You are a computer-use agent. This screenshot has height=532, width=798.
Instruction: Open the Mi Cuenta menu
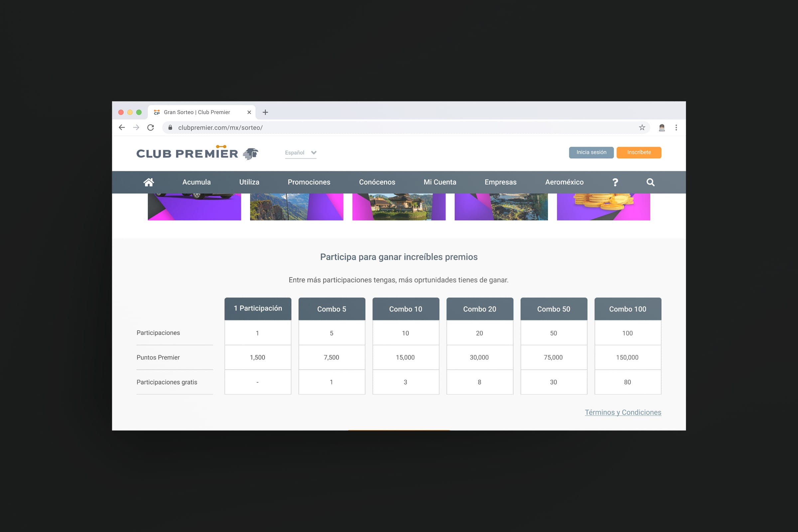(440, 182)
